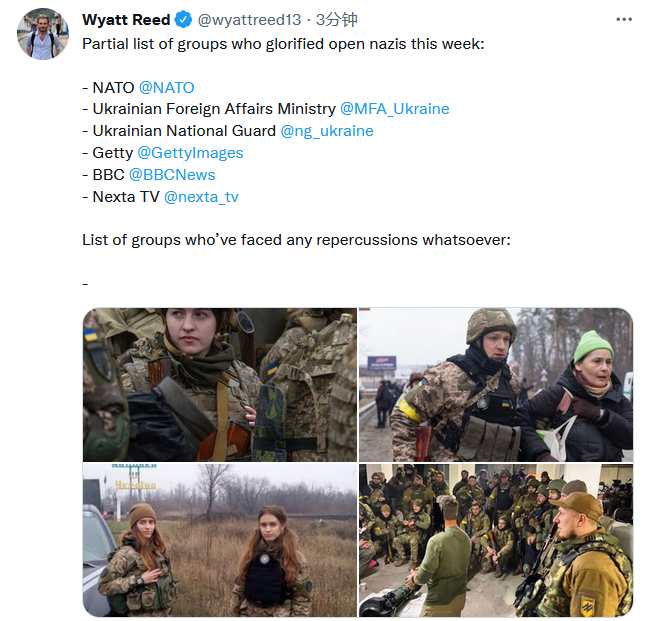The image size is (651, 621).
Task: Click the blue verified badge
Action: [x=184, y=20]
